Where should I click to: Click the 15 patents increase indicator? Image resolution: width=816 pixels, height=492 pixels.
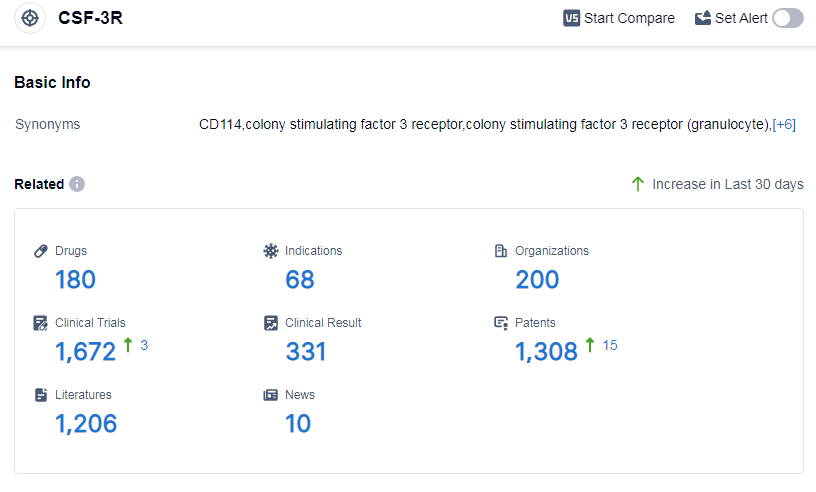pyautogui.click(x=609, y=345)
